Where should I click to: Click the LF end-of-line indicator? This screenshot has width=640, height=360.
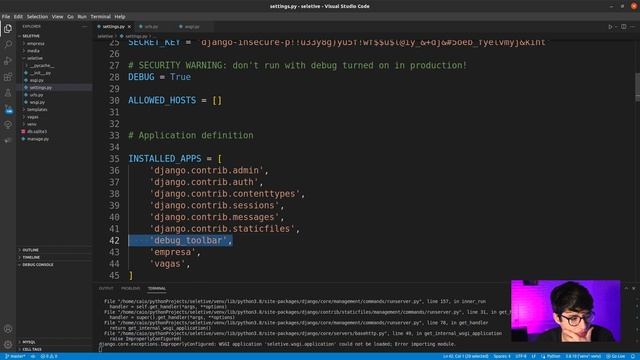[x=533, y=356]
